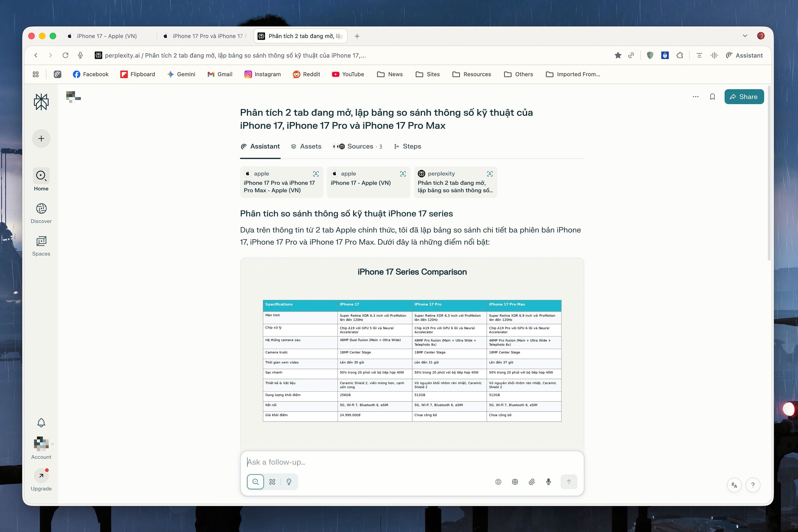The image size is (798, 532).
Task: Click the Share button
Action: [744, 97]
